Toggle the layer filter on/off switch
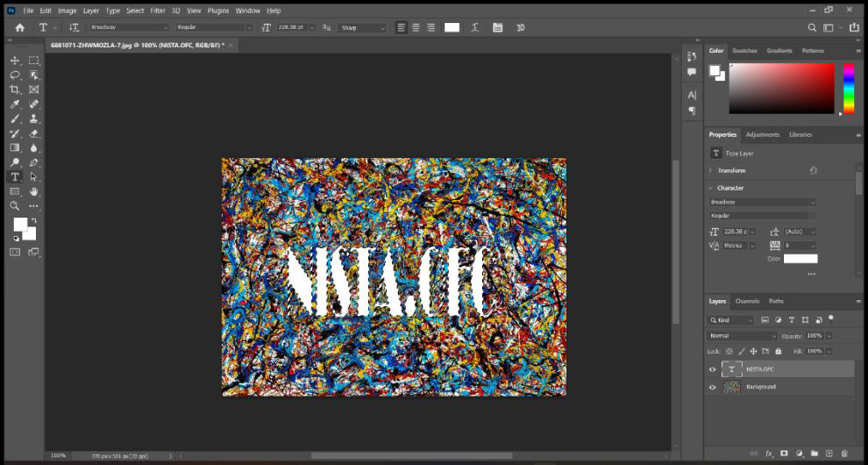This screenshot has height=465, width=868. (x=830, y=318)
